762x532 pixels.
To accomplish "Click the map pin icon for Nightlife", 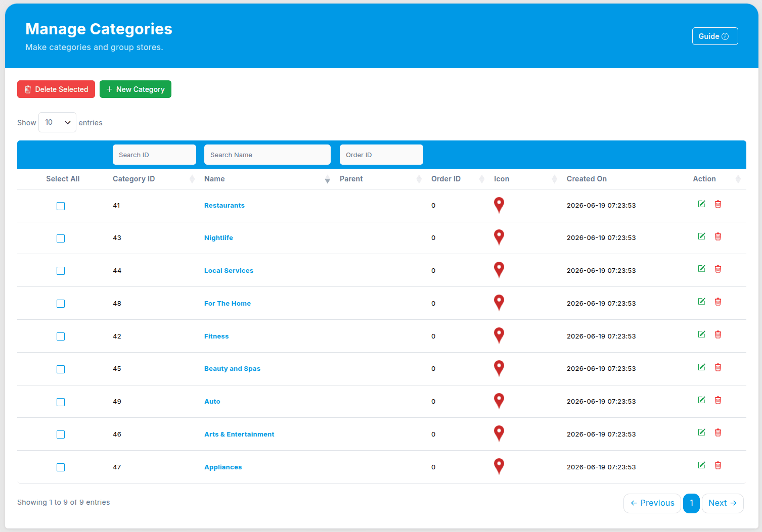I will click(499, 237).
